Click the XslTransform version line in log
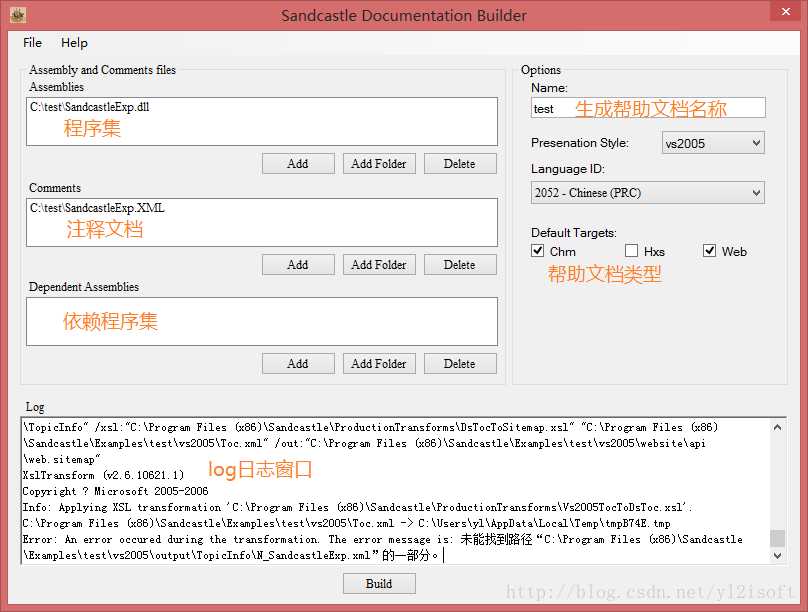 point(103,475)
